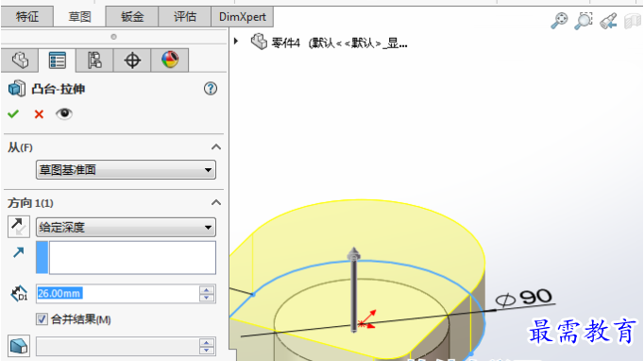Click the reverse direction button
The height and width of the screenshot is (361, 644).
pyautogui.click(x=19, y=227)
